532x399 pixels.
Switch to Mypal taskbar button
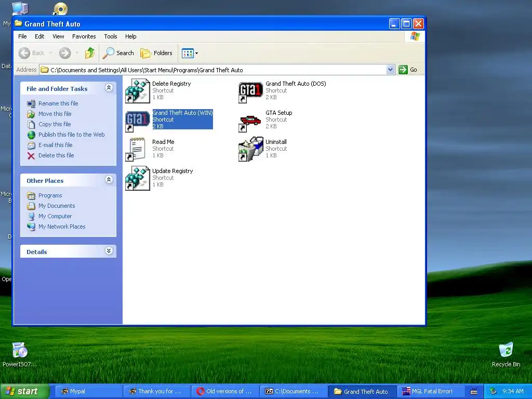[x=88, y=391]
